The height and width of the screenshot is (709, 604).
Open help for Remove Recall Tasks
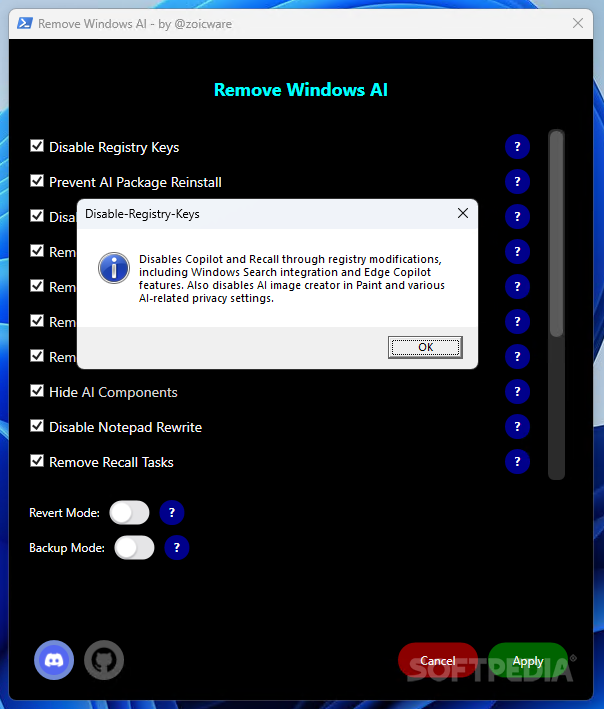[x=517, y=462]
